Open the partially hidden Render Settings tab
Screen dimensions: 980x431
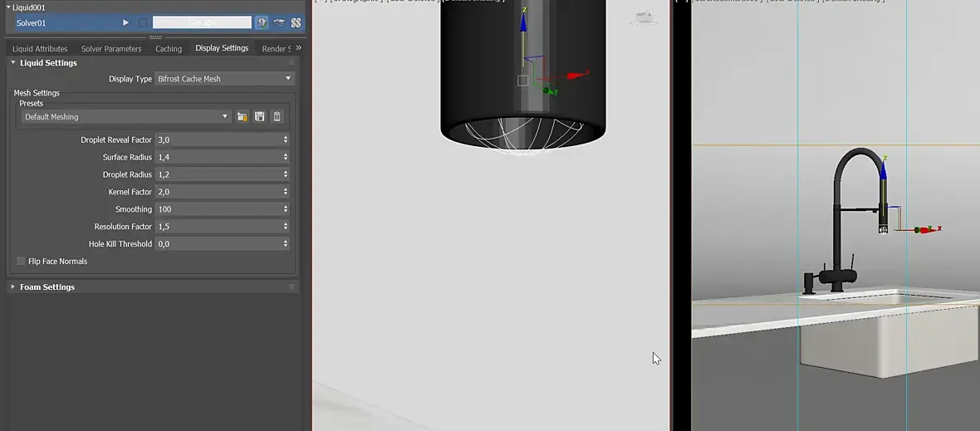pos(276,49)
